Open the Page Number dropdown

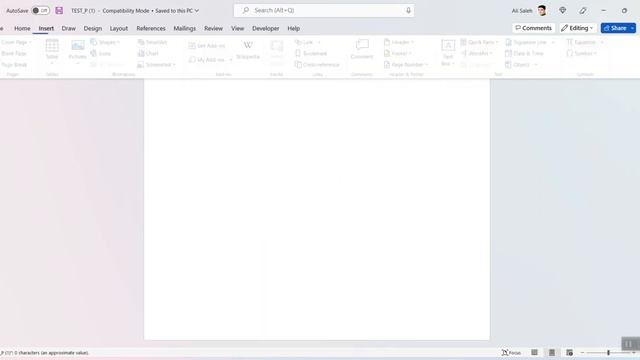tap(406, 64)
